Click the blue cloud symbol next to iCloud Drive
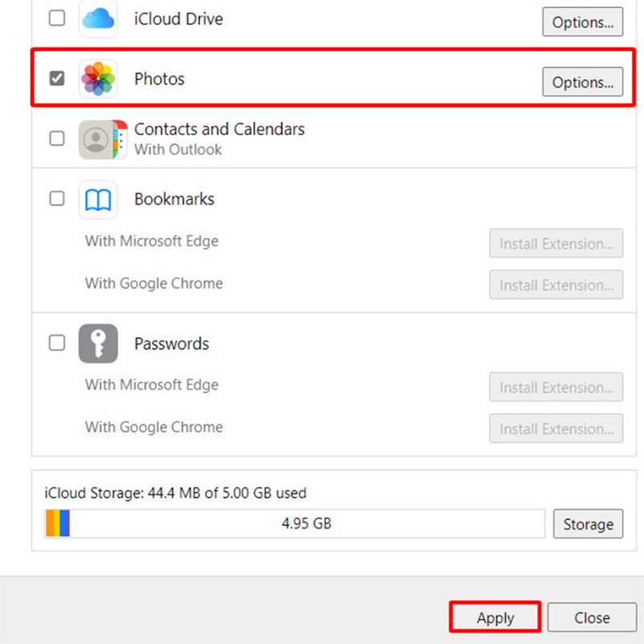 (x=97, y=19)
